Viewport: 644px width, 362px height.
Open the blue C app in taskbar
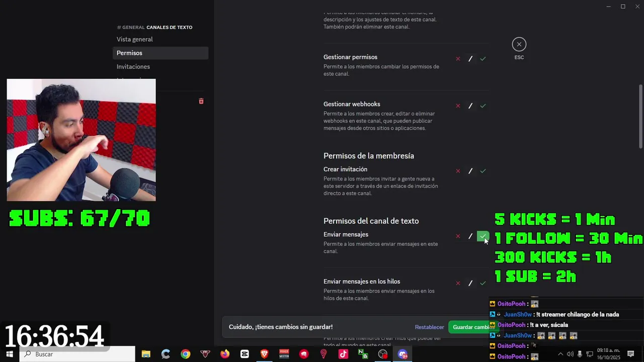(x=166, y=354)
